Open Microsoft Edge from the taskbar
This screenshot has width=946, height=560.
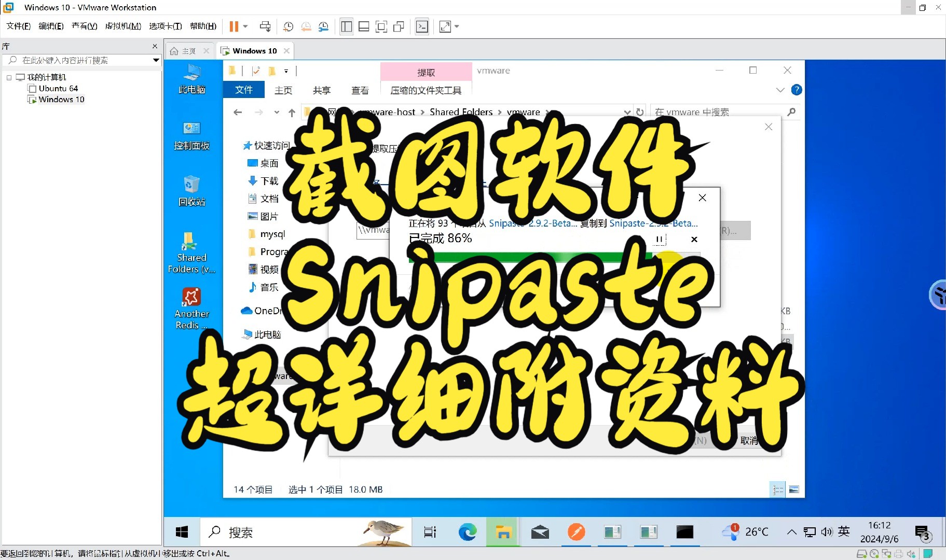pos(467,532)
